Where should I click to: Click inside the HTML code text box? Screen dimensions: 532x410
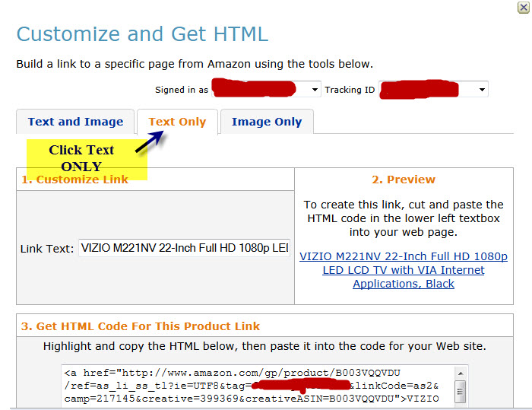258,386
